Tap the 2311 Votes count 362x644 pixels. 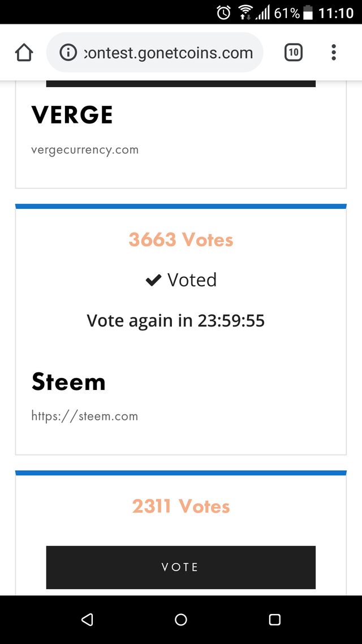[x=181, y=506]
